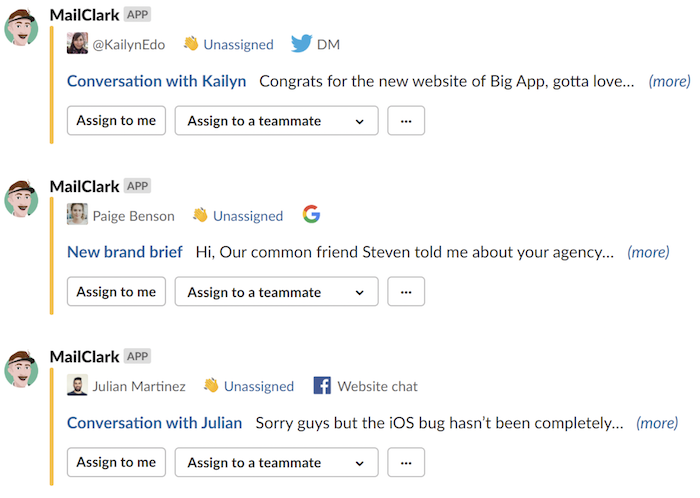
Task: Show more of Kailyn's message text
Action: pos(669,81)
